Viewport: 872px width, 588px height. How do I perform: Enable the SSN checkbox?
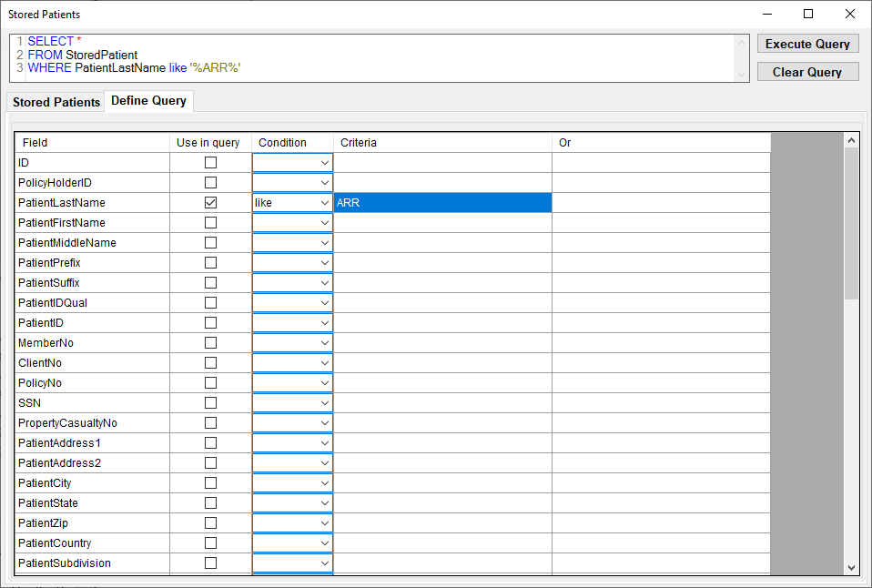click(x=211, y=402)
